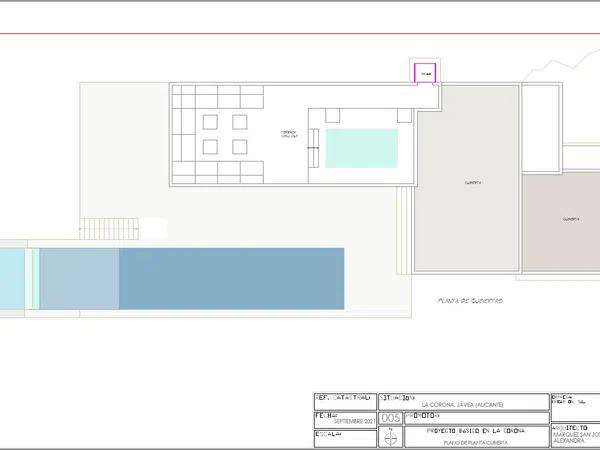Click the turquoise rooftop pool
The width and height of the screenshot is (600, 450).
tap(362, 147)
